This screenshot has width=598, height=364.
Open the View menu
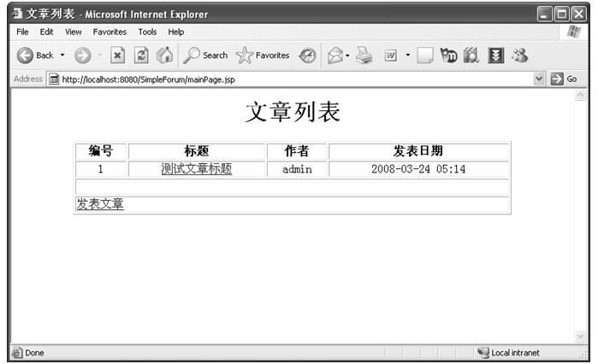tap(74, 32)
